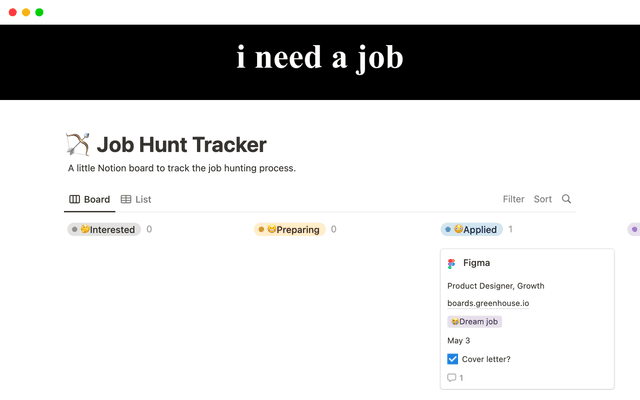
Task: Uncheck the Cover letter checkbox
Action: click(453, 359)
